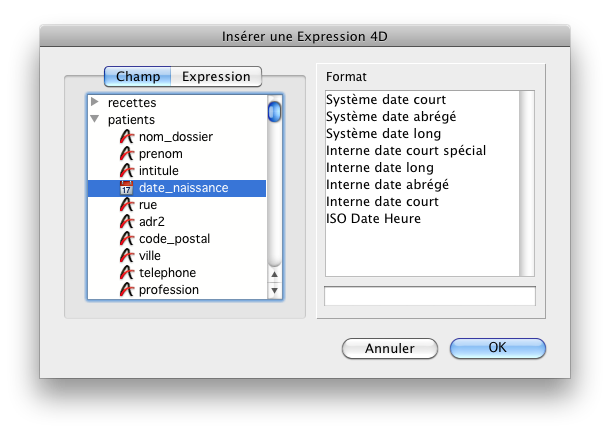Click the Format list vertical scrollbar
The height and width of the screenshot is (433, 610).
coord(527,184)
